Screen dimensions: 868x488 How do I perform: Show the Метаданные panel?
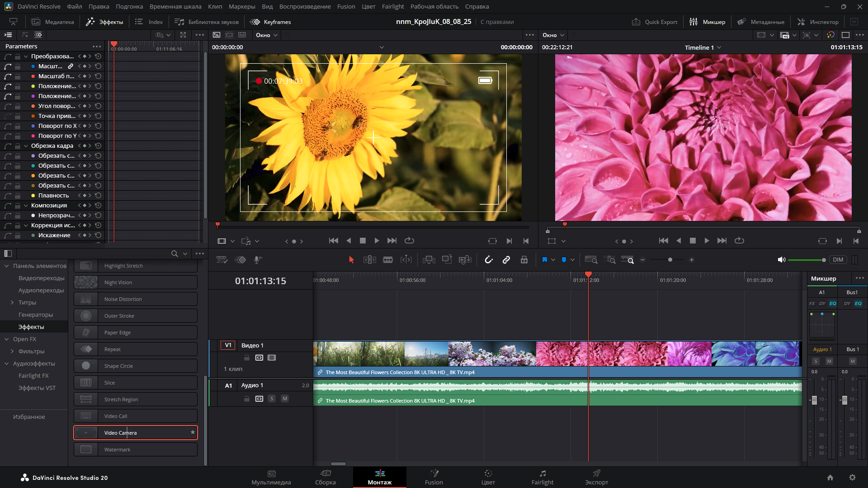coord(761,22)
